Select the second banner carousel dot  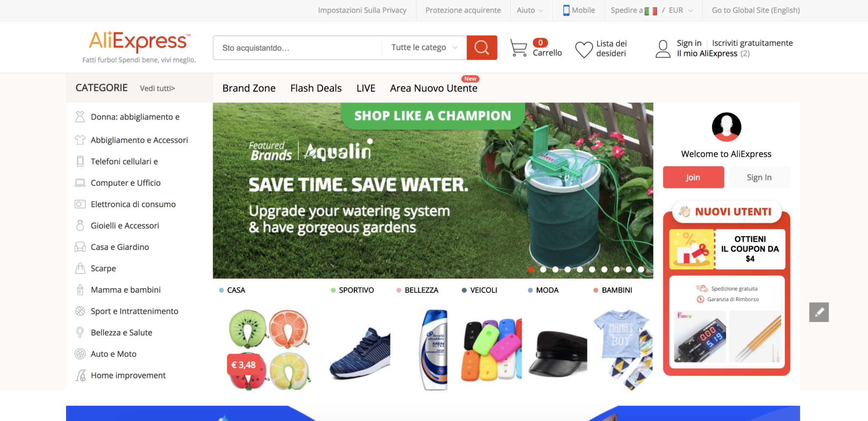point(543,269)
